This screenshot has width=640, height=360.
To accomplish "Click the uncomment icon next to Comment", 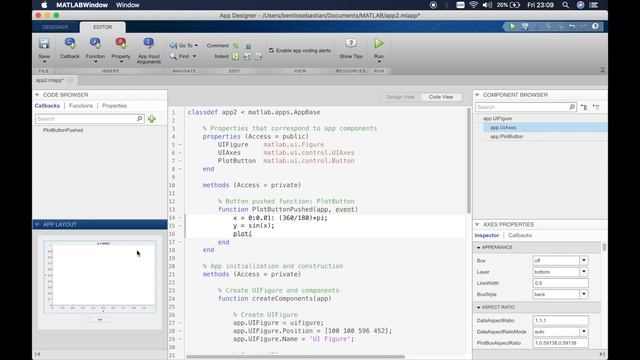I will [x=248, y=46].
